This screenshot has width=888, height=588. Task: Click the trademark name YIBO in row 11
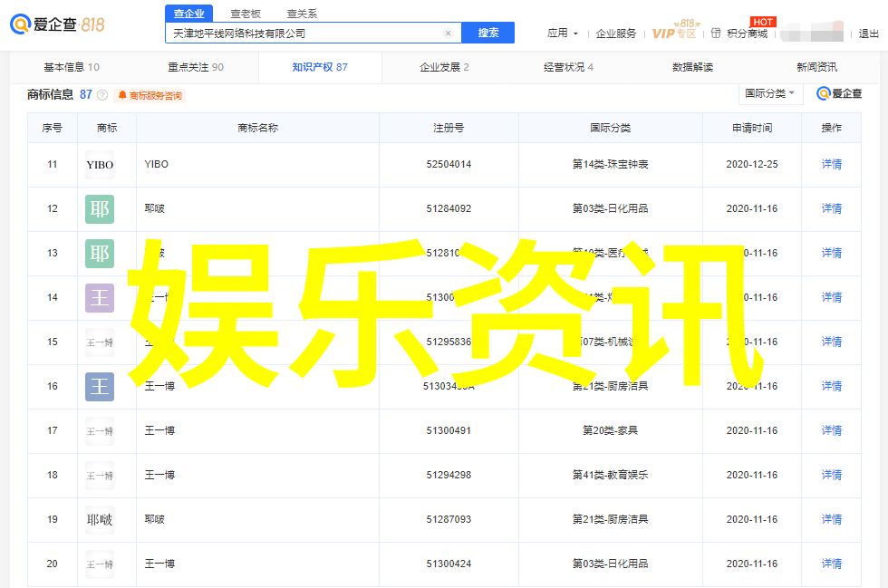pos(156,164)
